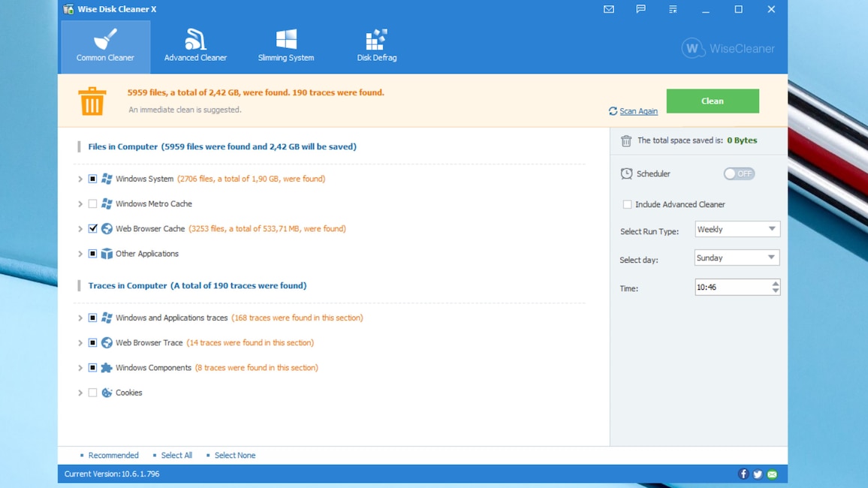The width and height of the screenshot is (868, 488).
Task: Open the feedback chat bubble icon
Action: point(640,10)
